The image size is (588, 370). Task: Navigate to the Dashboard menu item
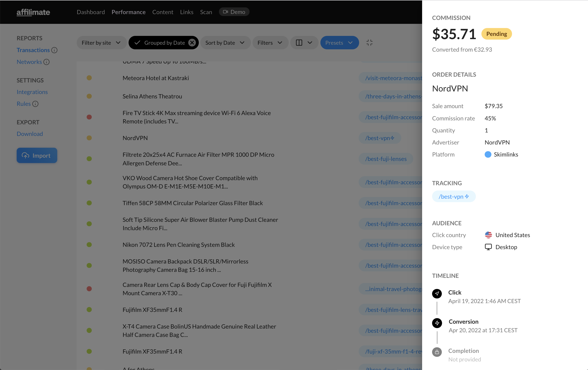[91, 12]
